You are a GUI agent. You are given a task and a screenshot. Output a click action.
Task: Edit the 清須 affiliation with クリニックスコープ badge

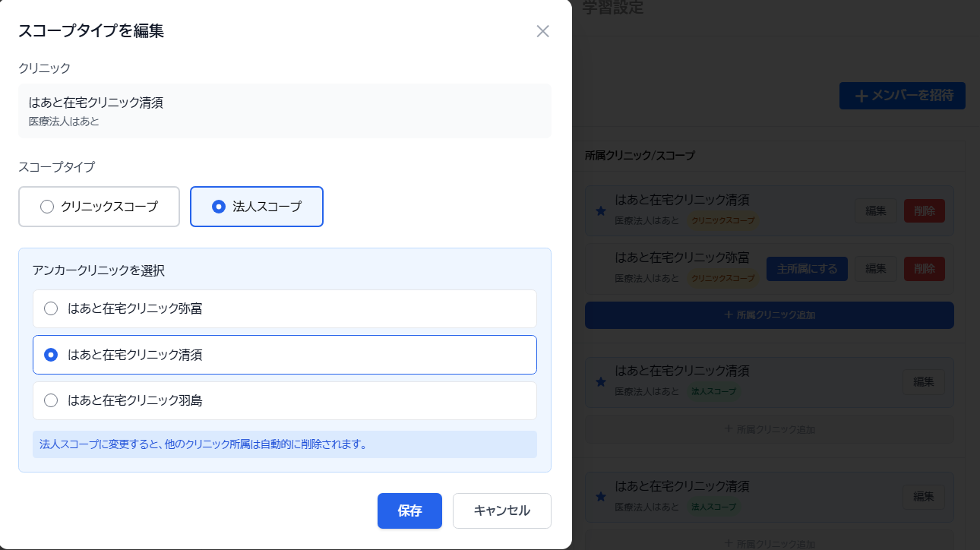(x=875, y=211)
